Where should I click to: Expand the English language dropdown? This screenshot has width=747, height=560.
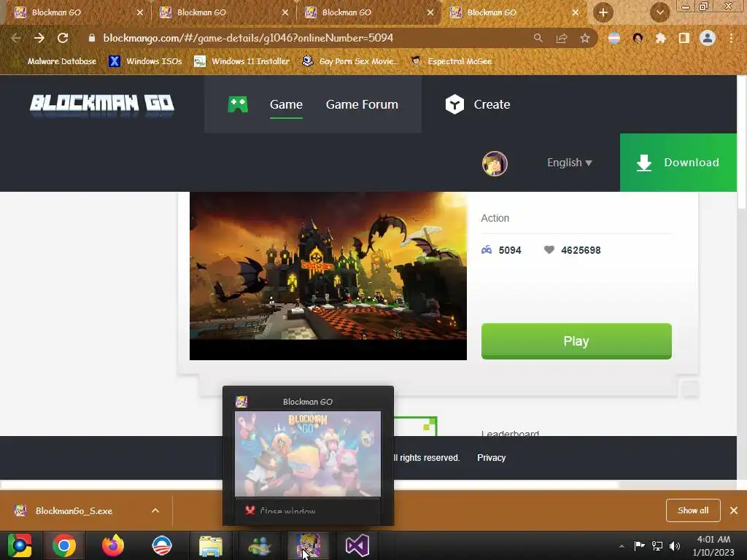point(569,163)
